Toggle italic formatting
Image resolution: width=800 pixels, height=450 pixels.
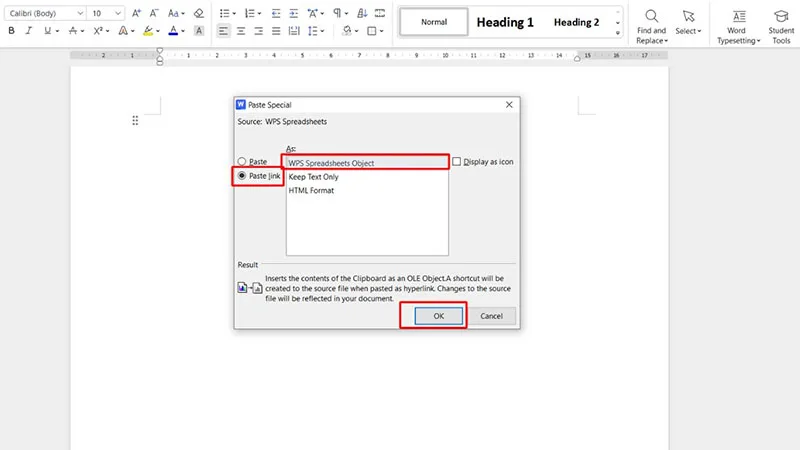click(29, 31)
